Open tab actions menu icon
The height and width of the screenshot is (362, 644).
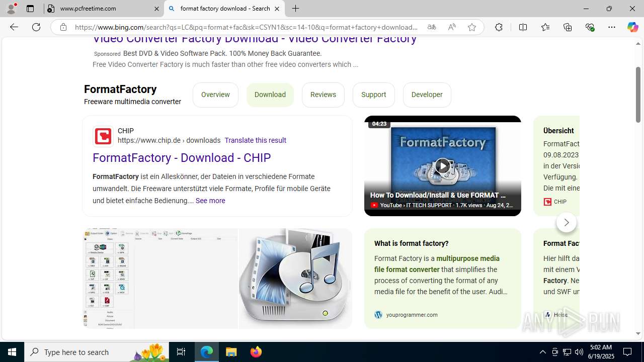pos(30,9)
